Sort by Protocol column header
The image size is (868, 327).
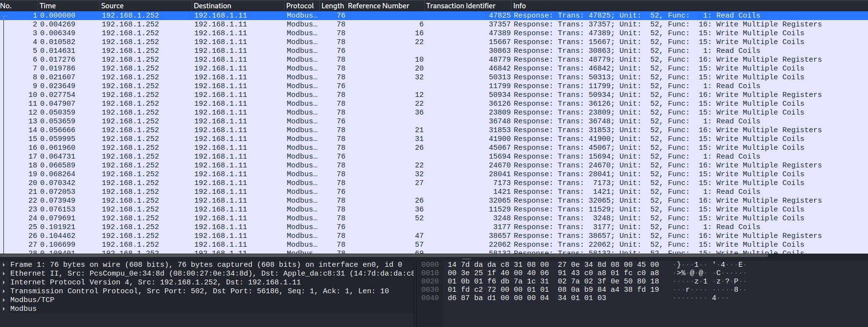coord(302,6)
